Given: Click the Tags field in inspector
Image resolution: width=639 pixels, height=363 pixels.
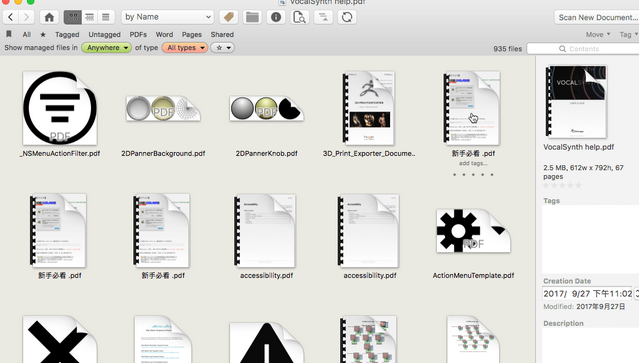Looking at the screenshot, I should pyautogui.click(x=591, y=239).
